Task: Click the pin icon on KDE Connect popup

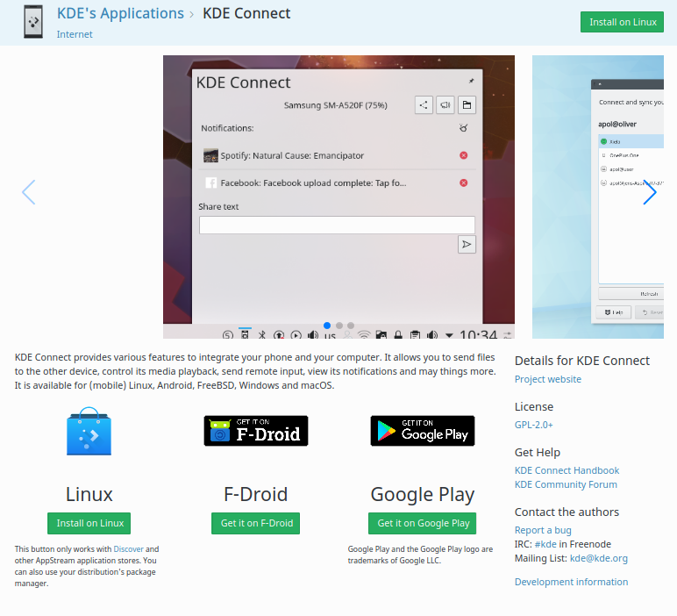Action: [x=472, y=81]
